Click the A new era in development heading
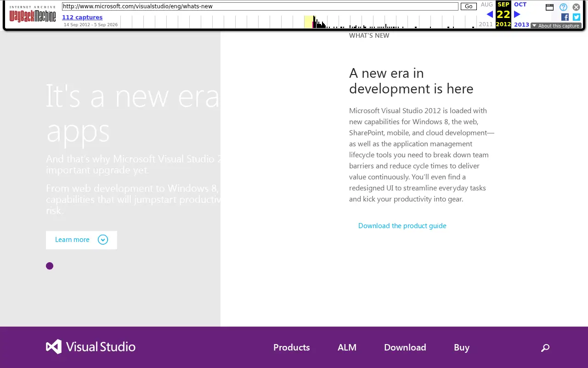 pos(411,80)
